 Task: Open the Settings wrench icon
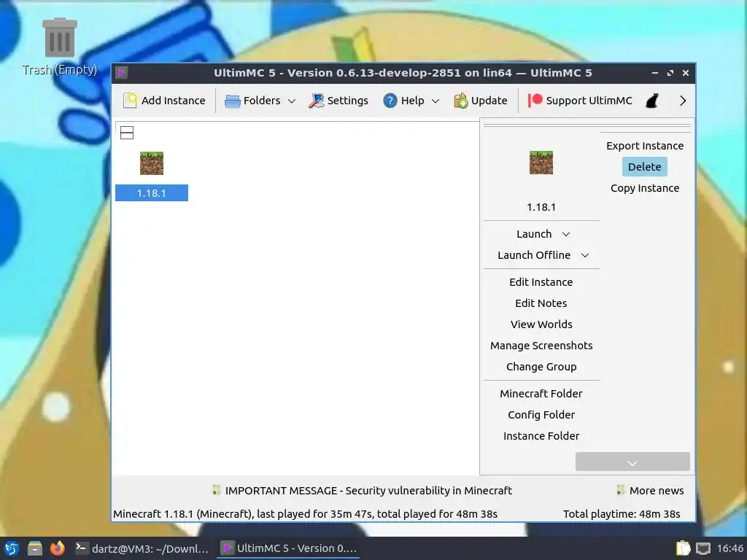coord(316,101)
